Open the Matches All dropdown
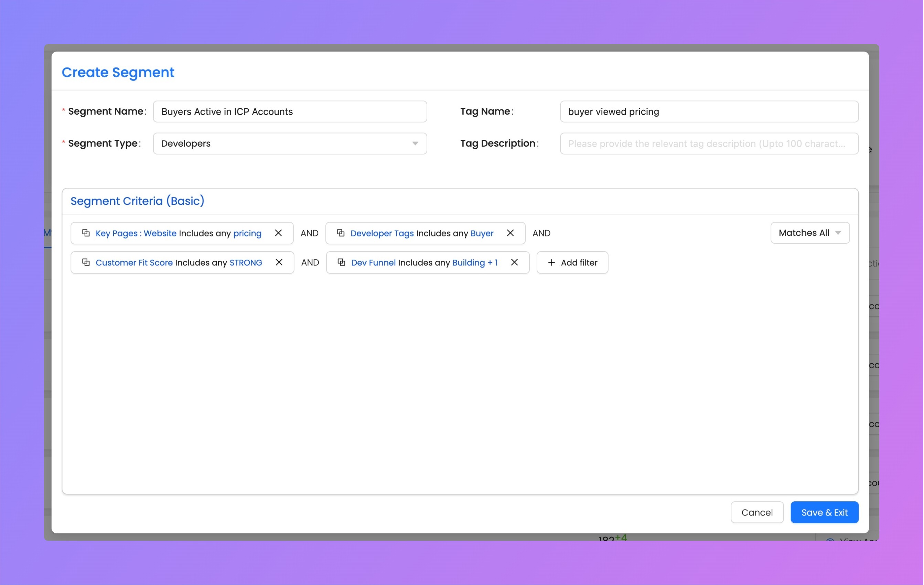The width and height of the screenshot is (924, 585). (810, 233)
